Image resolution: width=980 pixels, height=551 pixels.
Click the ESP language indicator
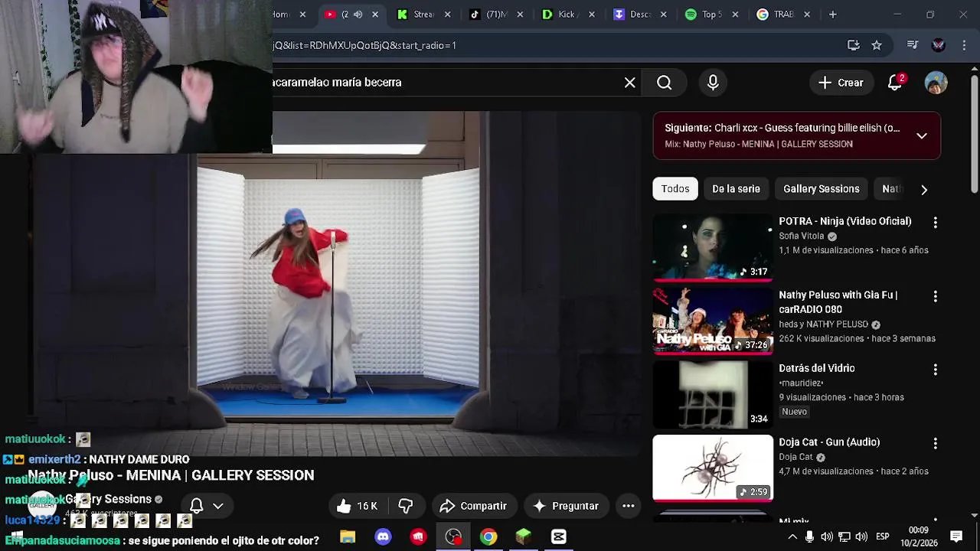pos(882,537)
